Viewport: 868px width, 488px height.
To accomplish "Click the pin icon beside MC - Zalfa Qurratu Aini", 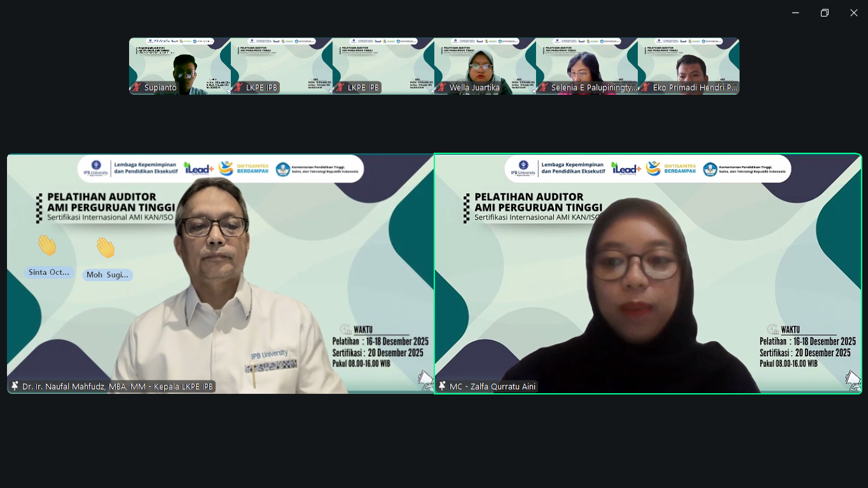I will pyautogui.click(x=442, y=386).
